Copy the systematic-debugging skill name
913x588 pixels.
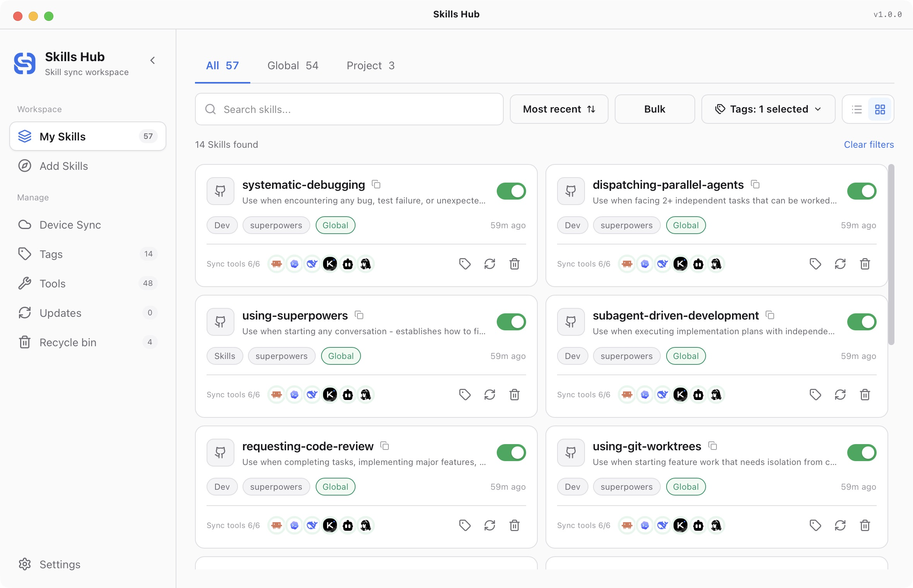tap(376, 185)
